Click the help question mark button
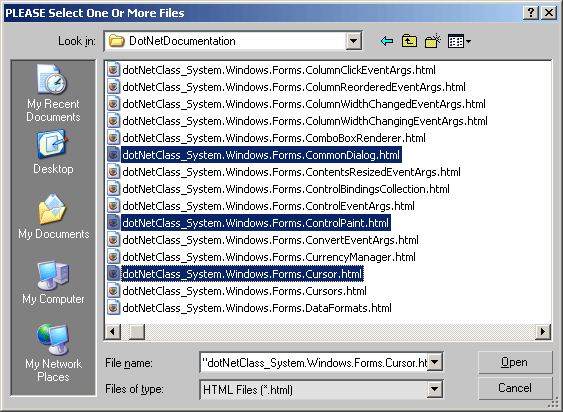The width and height of the screenshot is (563, 412). tap(531, 13)
